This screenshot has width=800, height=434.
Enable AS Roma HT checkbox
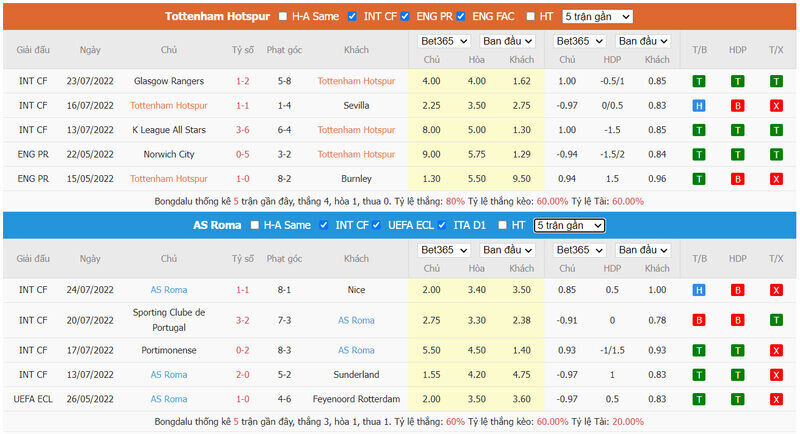click(x=503, y=225)
